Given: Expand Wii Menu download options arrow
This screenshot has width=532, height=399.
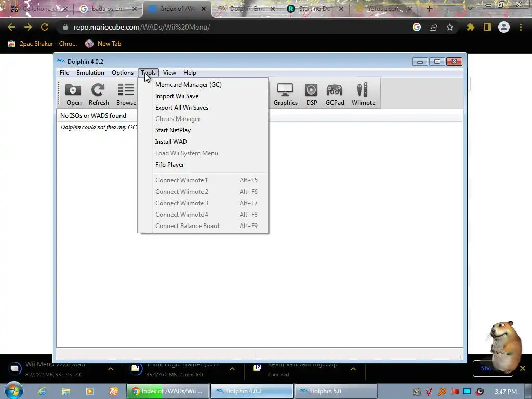Looking at the screenshot, I should pos(111,369).
